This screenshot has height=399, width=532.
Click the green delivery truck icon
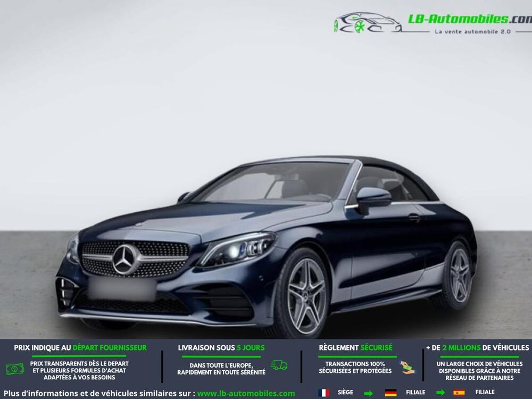pyautogui.click(x=279, y=365)
